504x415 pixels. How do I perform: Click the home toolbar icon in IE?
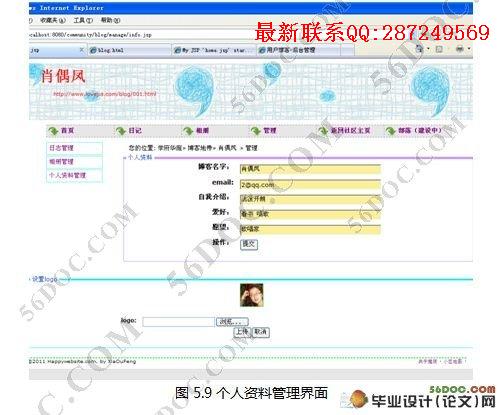(419, 49)
